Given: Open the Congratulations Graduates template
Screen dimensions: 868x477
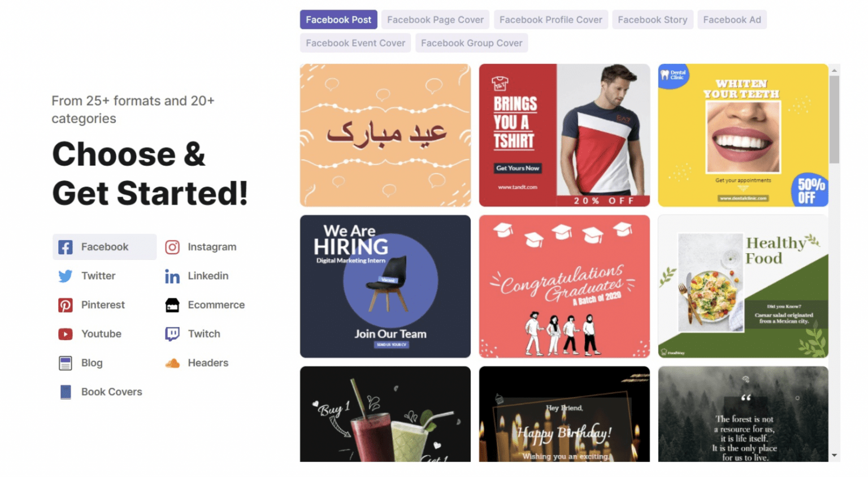Looking at the screenshot, I should click(x=564, y=286).
